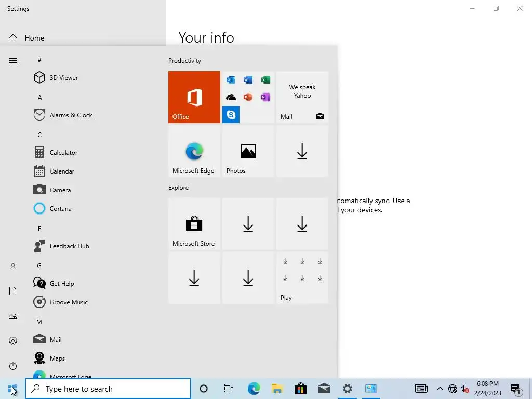Focus the Type here to search box
This screenshot has height=399, width=532.
(108, 389)
